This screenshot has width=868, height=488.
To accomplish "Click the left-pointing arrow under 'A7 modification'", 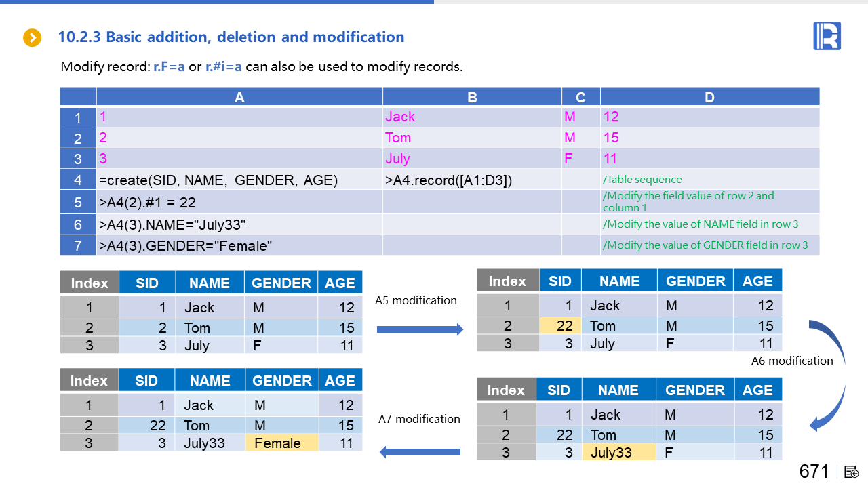I will (419, 451).
